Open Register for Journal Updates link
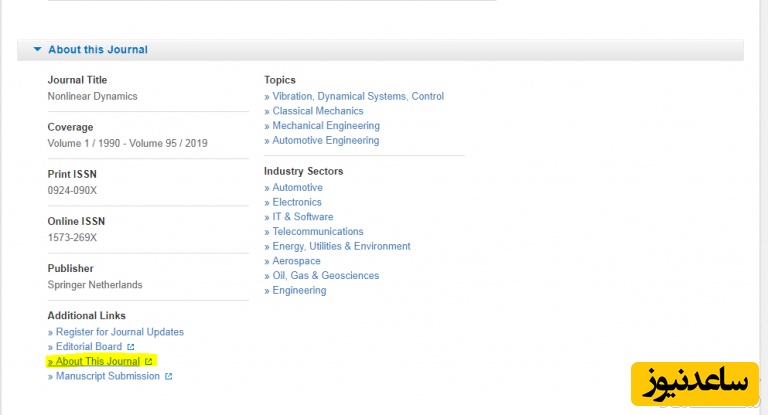 (x=119, y=332)
